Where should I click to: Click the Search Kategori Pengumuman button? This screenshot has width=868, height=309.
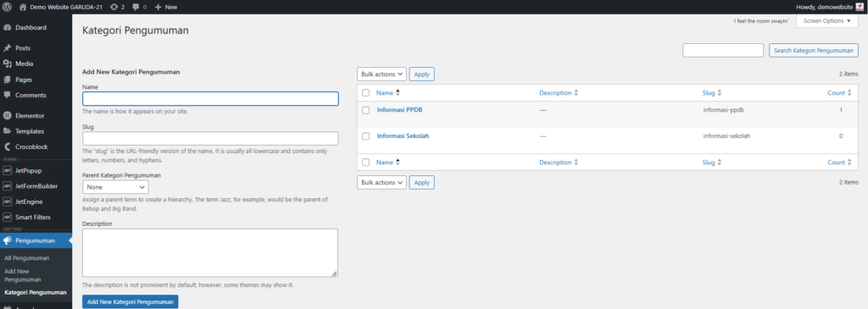tap(813, 50)
